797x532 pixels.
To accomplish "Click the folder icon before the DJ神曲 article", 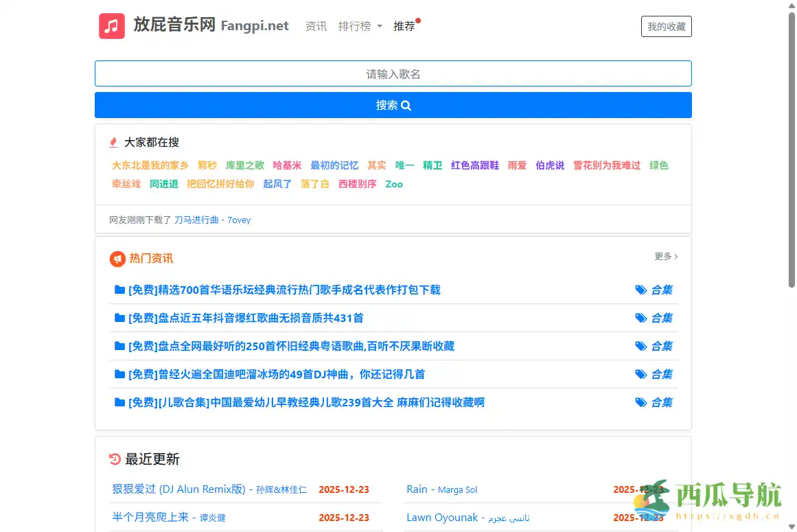I will click(x=119, y=374).
